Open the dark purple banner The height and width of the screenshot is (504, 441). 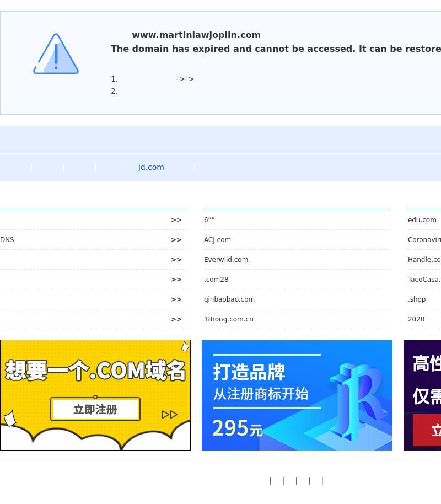point(422,395)
